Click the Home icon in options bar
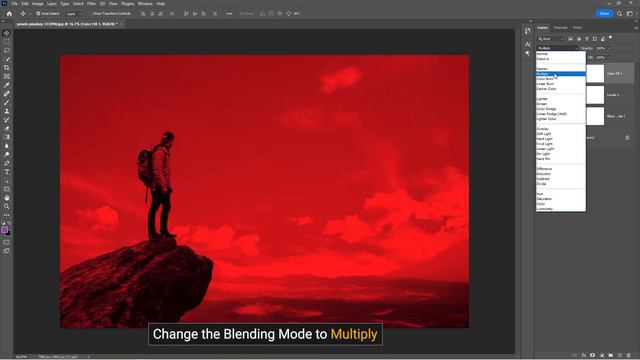Screen dimensions: 640x360 (9, 13)
